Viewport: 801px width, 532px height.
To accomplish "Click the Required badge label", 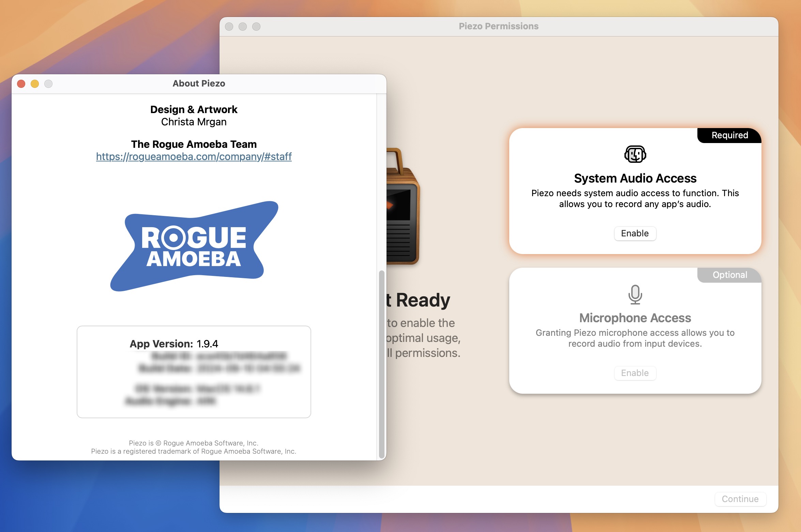I will pyautogui.click(x=730, y=135).
